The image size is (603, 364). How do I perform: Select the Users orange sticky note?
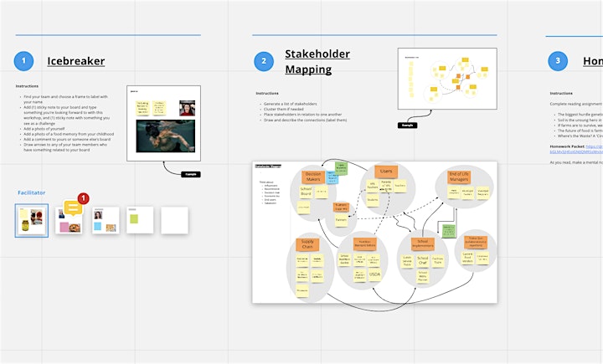point(386,172)
